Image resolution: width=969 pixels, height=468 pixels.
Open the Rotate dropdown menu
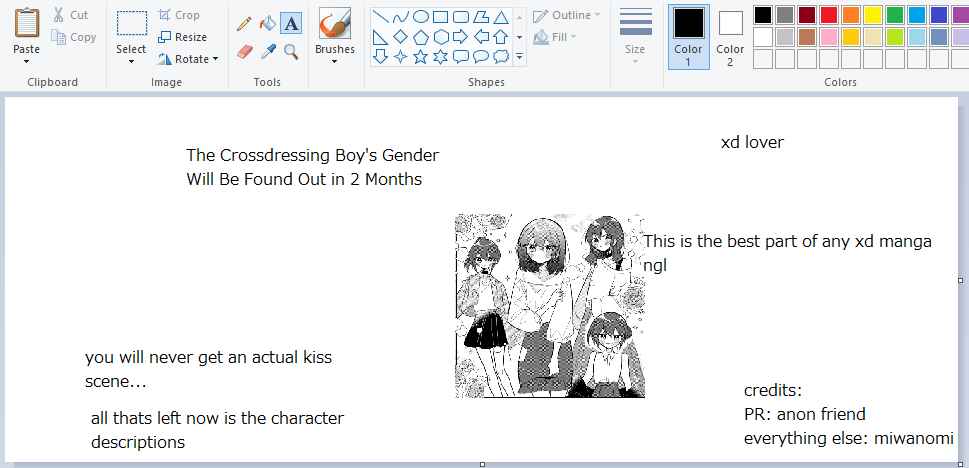(188, 59)
